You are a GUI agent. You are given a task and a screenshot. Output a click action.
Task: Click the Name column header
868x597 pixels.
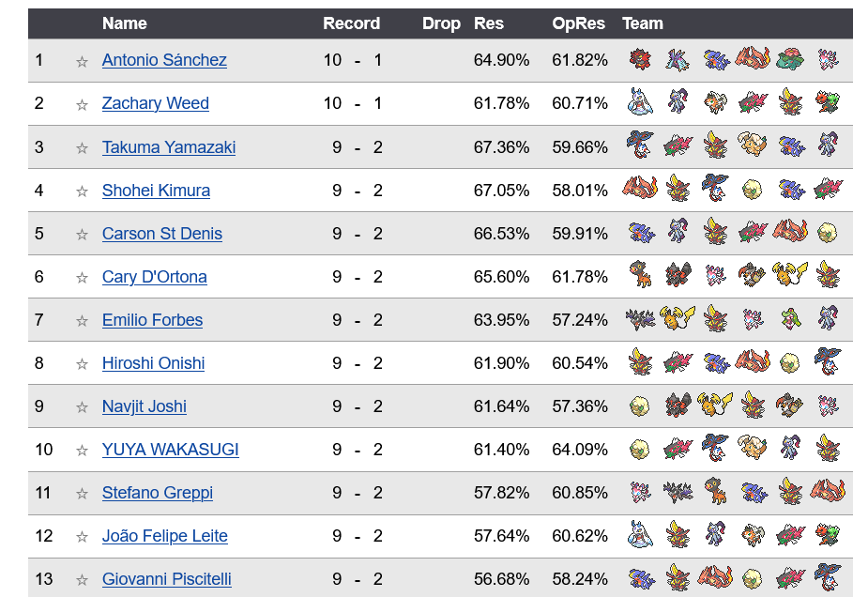click(x=125, y=23)
